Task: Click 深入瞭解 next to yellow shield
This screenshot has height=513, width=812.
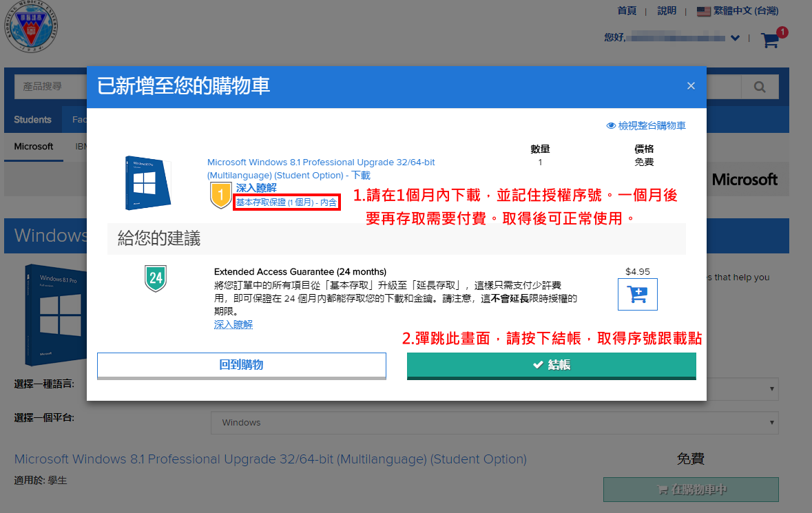Action: point(256,187)
